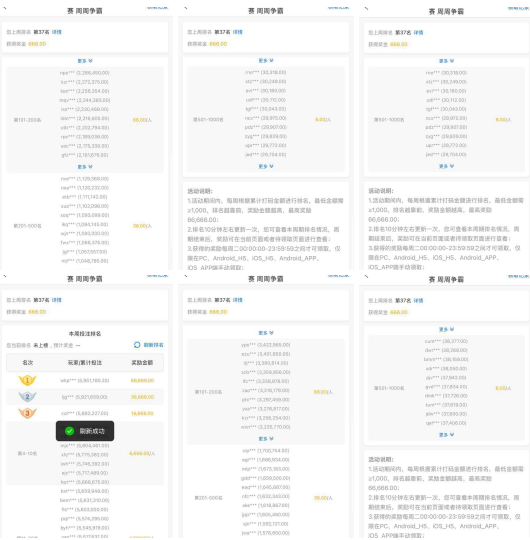Expand 更多 above the ypa*** row
This screenshot has height=540, width=530.
(x=266, y=333)
